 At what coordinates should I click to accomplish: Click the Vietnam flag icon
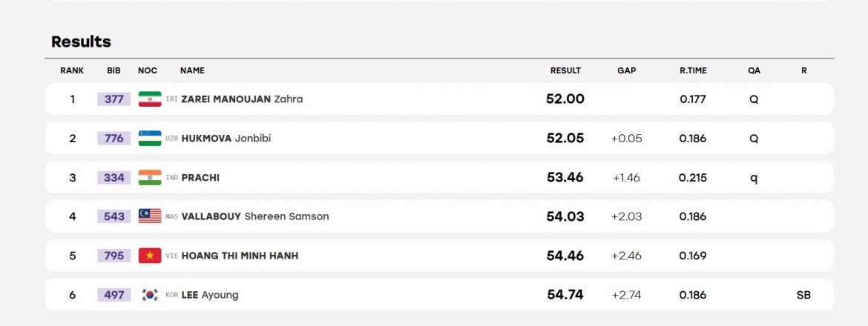[x=150, y=256]
